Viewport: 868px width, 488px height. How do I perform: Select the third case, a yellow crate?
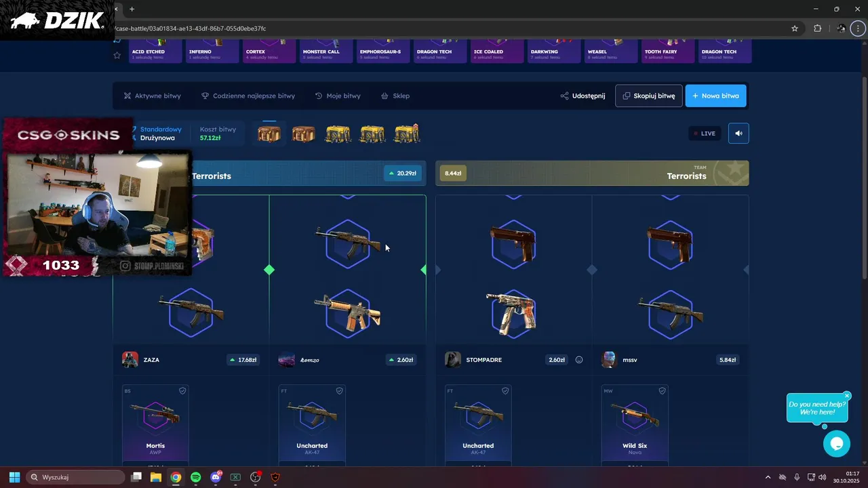(x=338, y=134)
